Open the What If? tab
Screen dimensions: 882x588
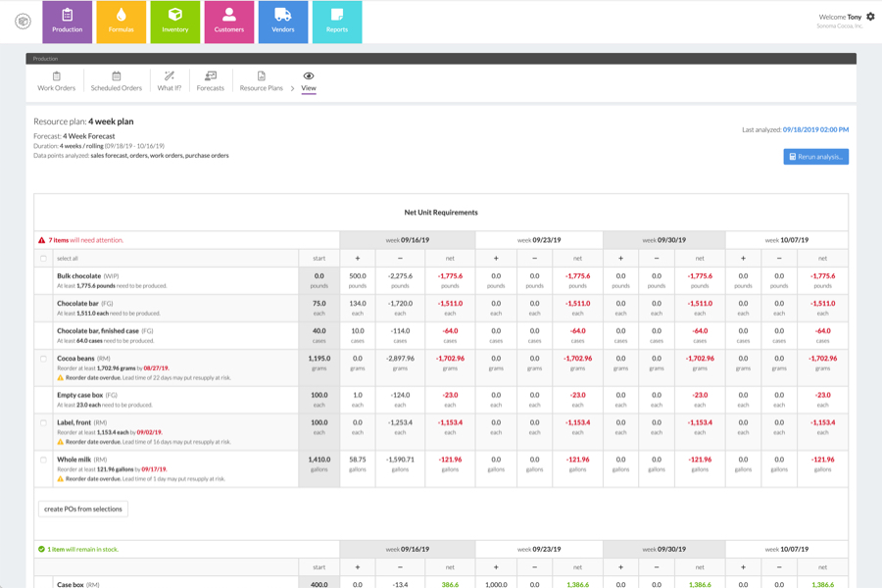[x=170, y=81]
